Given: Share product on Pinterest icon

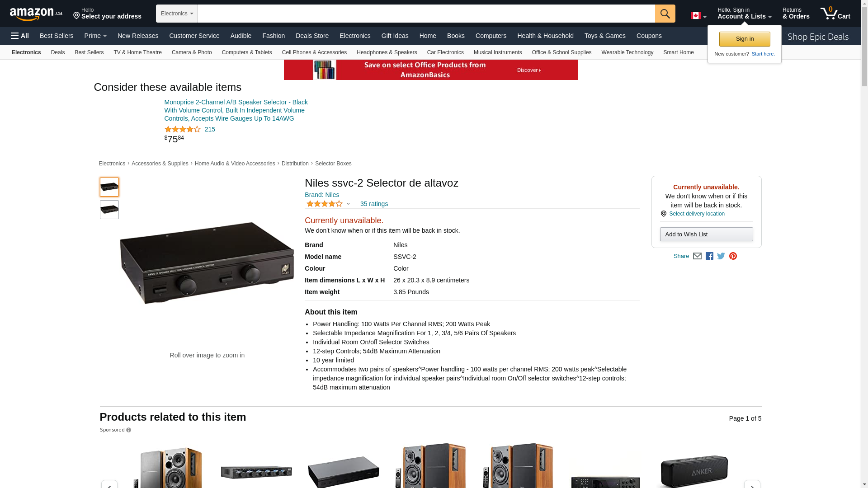Looking at the screenshot, I should (733, 256).
